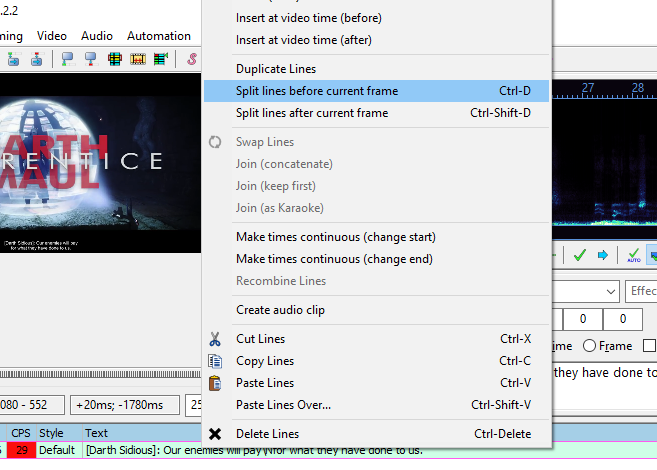Choose Insert at video time (before)

[376, 18]
